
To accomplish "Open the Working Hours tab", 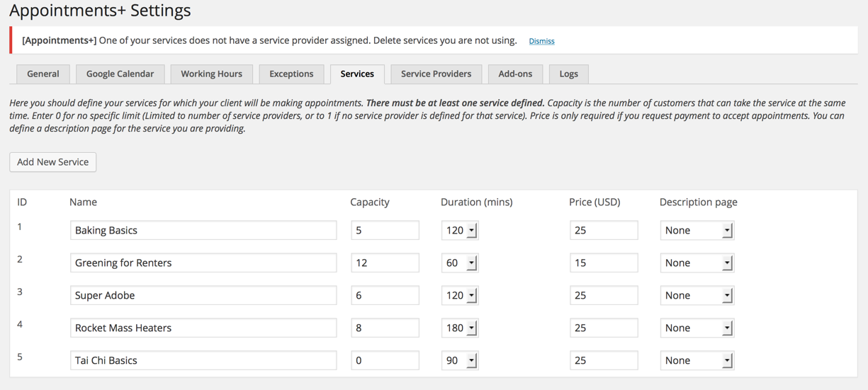I will pyautogui.click(x=211, y=74).
